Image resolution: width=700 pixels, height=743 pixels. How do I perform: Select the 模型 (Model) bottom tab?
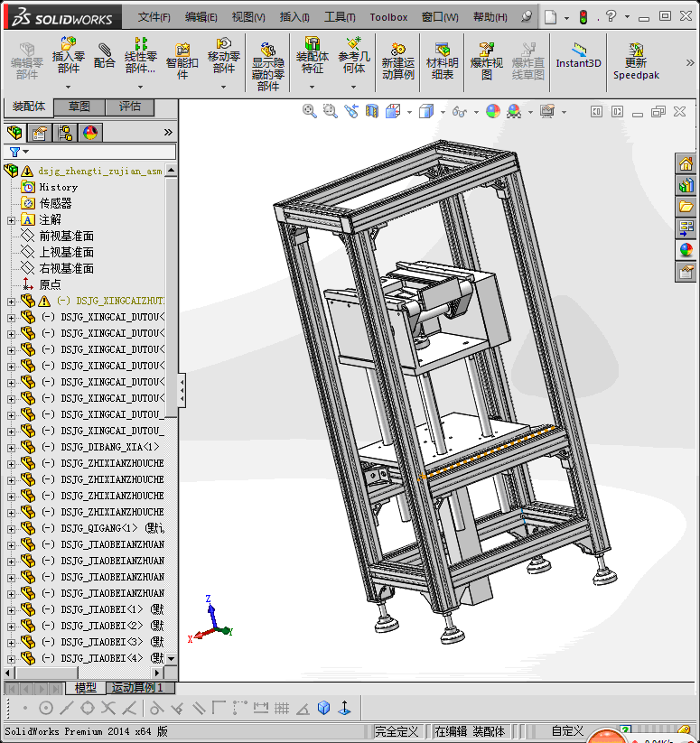[x=85, y=688]
